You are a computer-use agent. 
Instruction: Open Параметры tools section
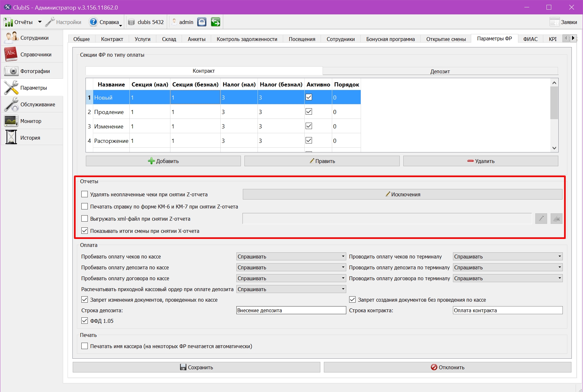click(32, 88)
